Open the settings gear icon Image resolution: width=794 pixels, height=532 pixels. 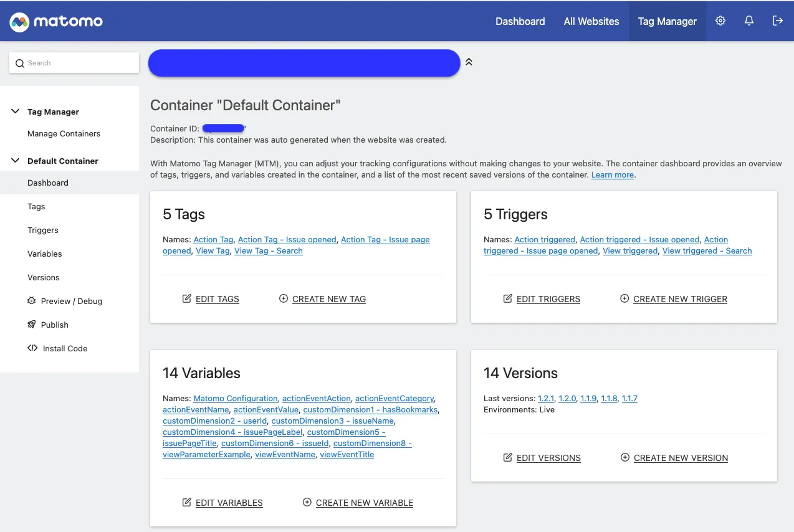click(720, 21)
